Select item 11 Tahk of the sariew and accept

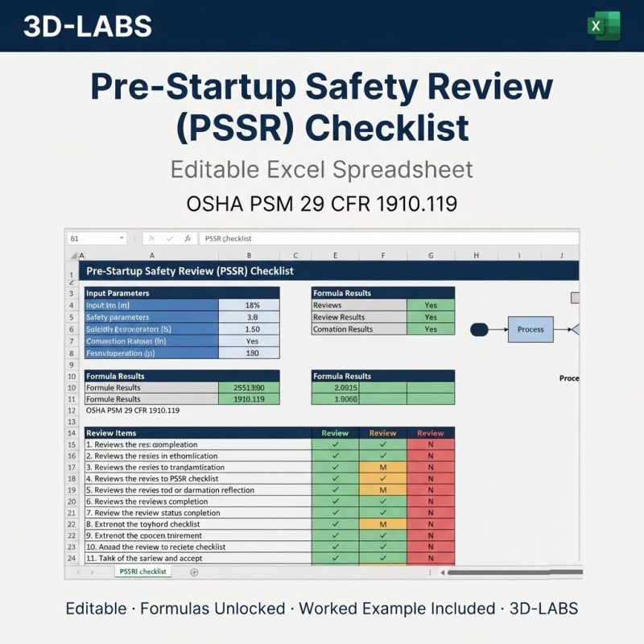(x=197, y=558)
